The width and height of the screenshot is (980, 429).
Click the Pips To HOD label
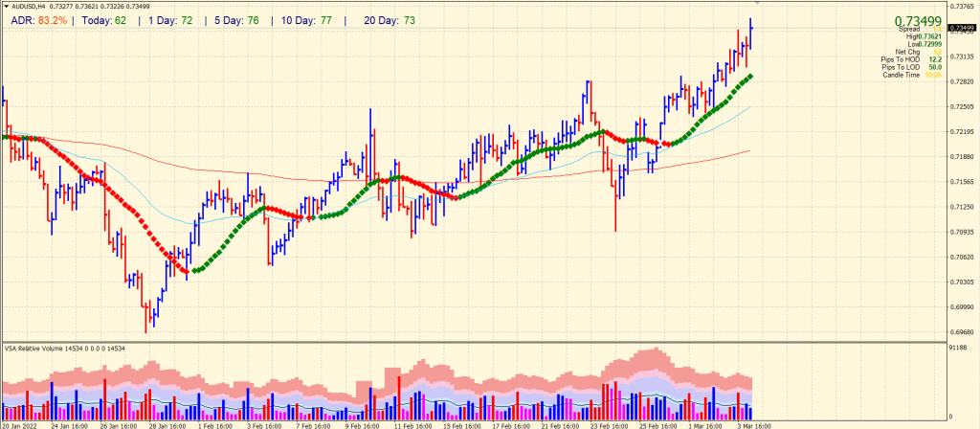click(x=902, y=59)
